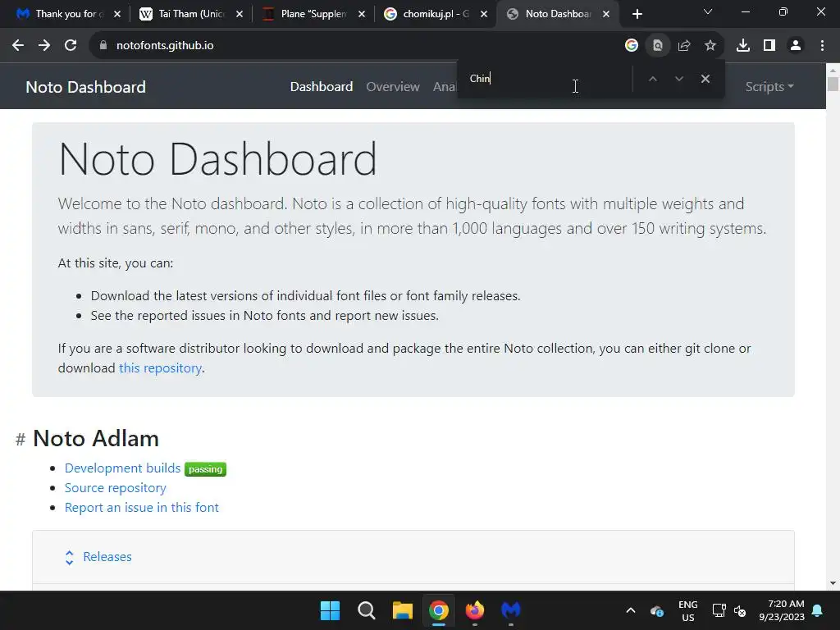
Task: Close the Tai Tham tab
Action: (240, 14)
